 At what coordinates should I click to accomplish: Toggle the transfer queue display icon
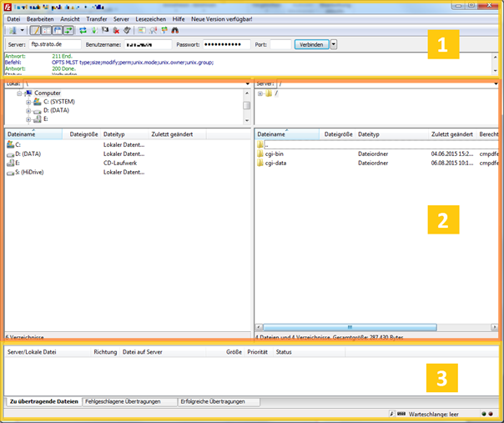coord(68,30)
